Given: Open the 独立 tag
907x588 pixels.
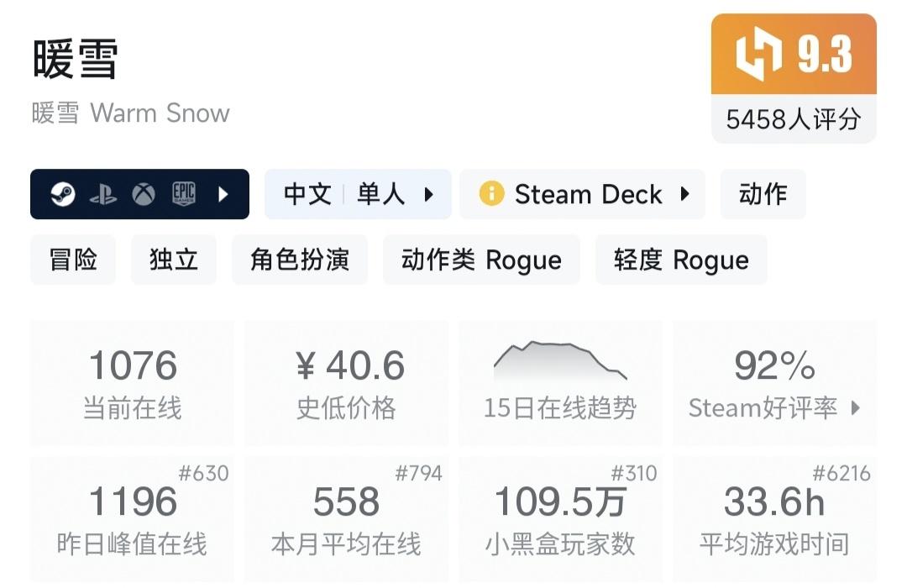Looking at the screenshot, I should [x=174, y=260].
